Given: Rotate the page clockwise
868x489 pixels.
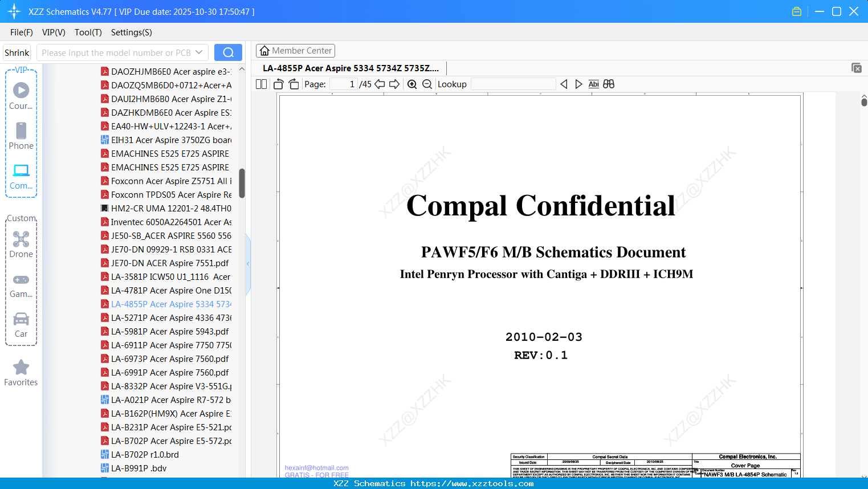Looking at the screenshot, I should 294,84.
